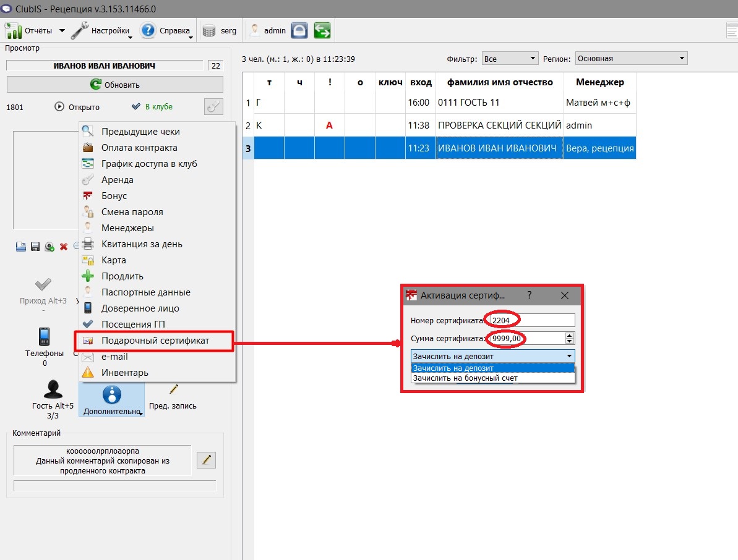Expand the Регион 'Основная' dropdown
Viewport: 738px width, 560px height.
point(631,58)
